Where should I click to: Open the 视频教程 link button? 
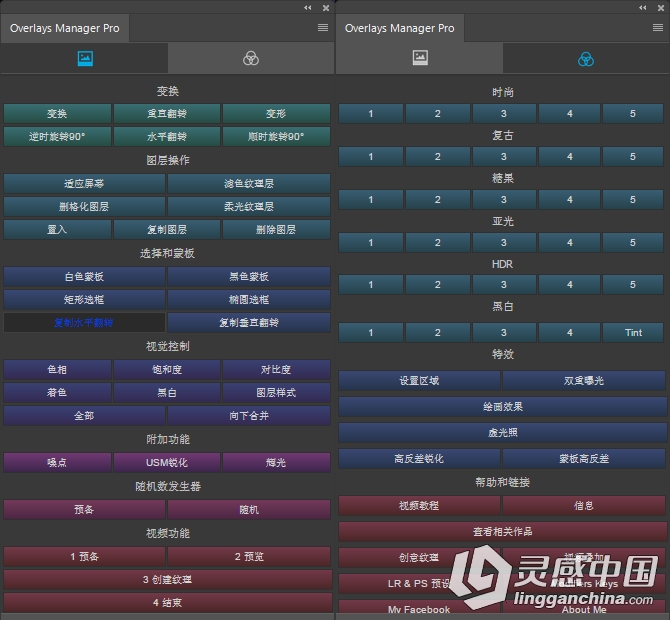click(419, 506)
